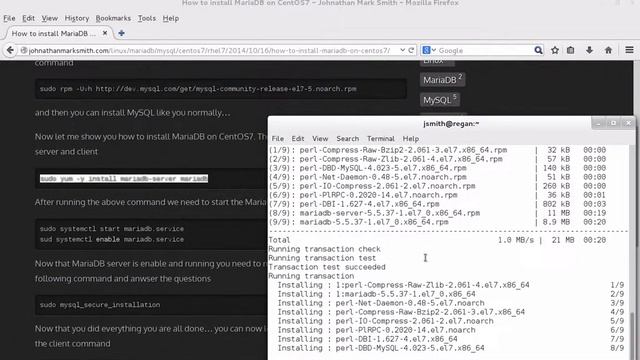Click the systemctl enable mariadb.service line
This screenshot has width=640, height=360.
click(x=112, y=240)
